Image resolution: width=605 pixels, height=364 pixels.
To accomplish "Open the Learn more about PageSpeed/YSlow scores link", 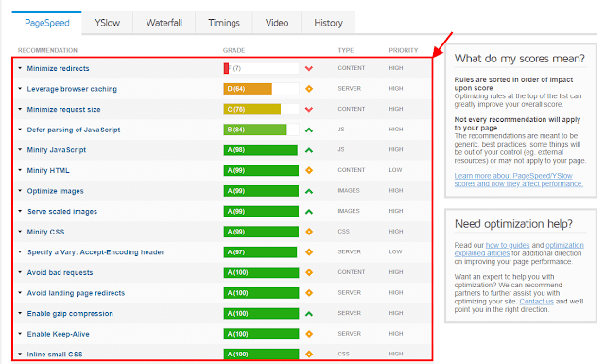I will coord(519,180).
